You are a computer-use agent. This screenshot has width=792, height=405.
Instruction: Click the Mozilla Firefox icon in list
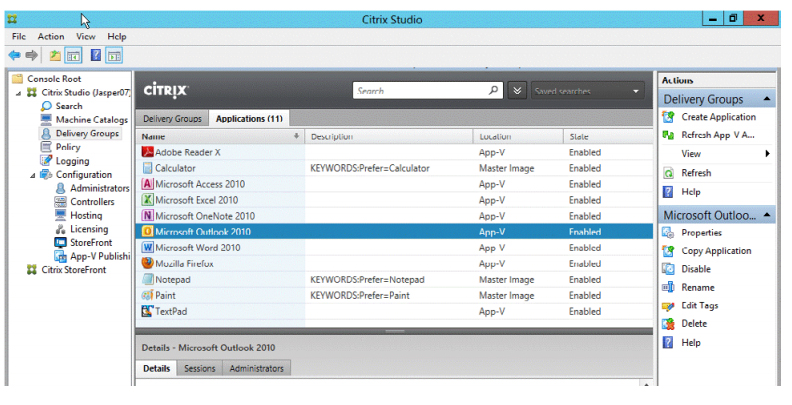coord(147,263)
